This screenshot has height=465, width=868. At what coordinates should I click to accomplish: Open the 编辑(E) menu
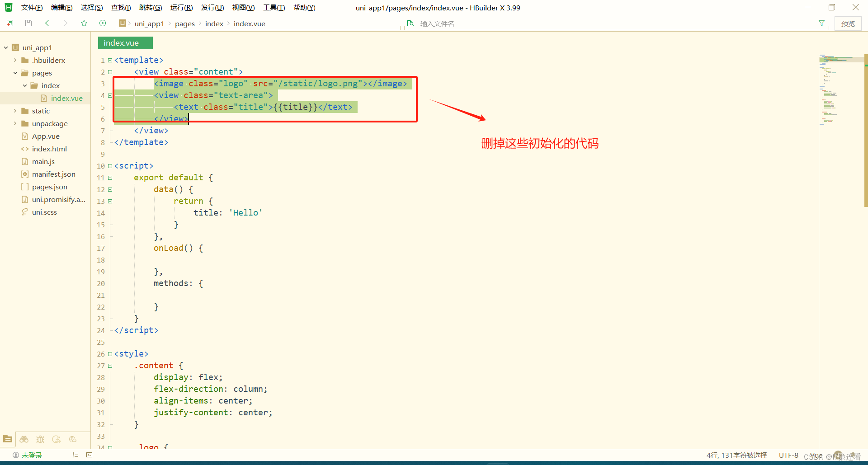click(62, 8)
